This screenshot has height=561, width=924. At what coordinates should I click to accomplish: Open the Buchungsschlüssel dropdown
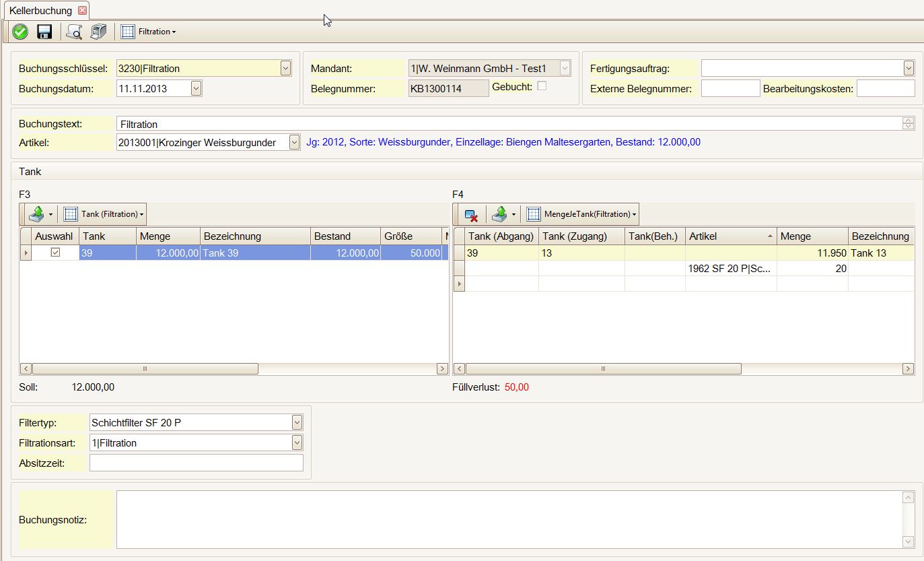click(x=285, y=68)
